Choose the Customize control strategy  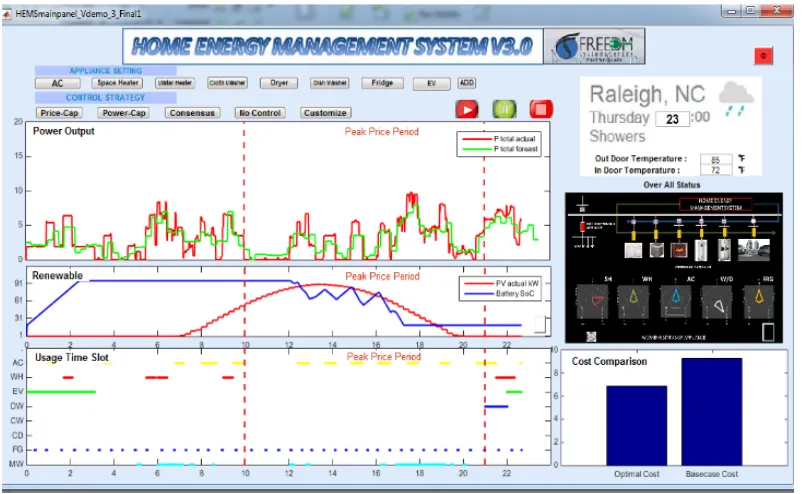pyautogui.click(x=325, y=113)
